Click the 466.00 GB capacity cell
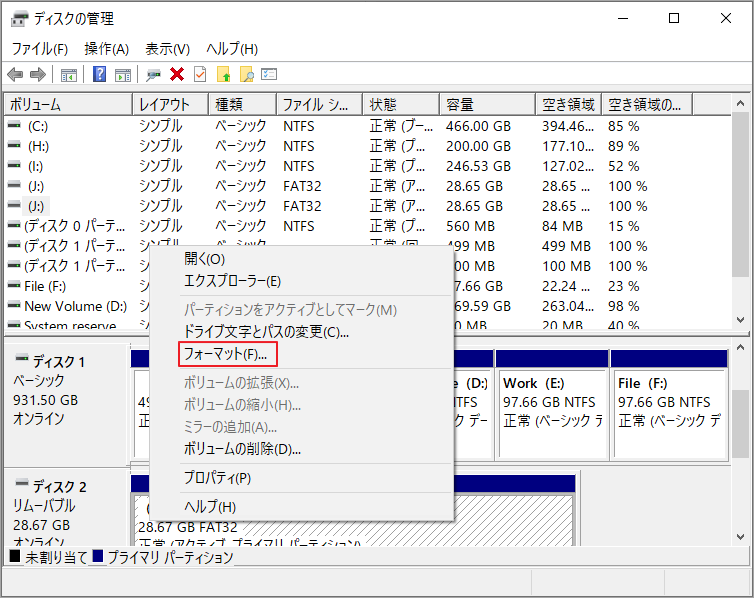This screenshot has height=598, width=754. [x=478, y=126]
